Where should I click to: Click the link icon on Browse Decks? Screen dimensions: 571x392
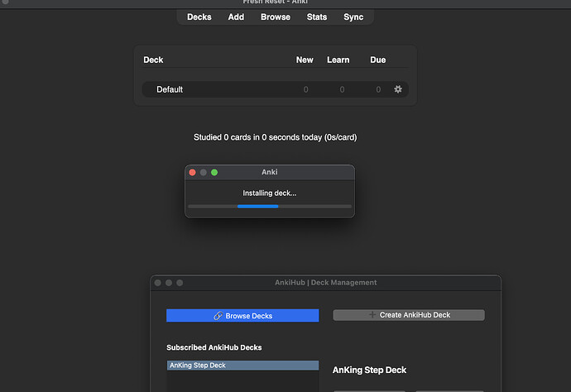pos(218,316)
